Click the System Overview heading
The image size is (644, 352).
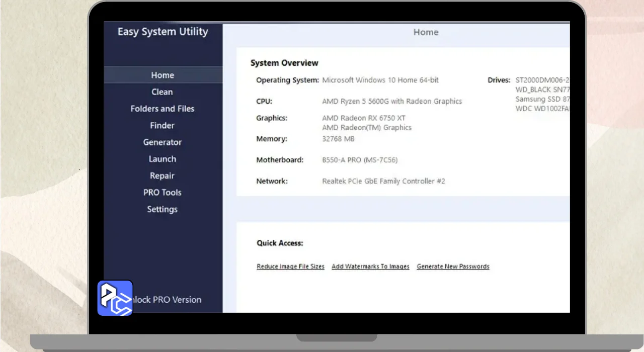(284, 63)
